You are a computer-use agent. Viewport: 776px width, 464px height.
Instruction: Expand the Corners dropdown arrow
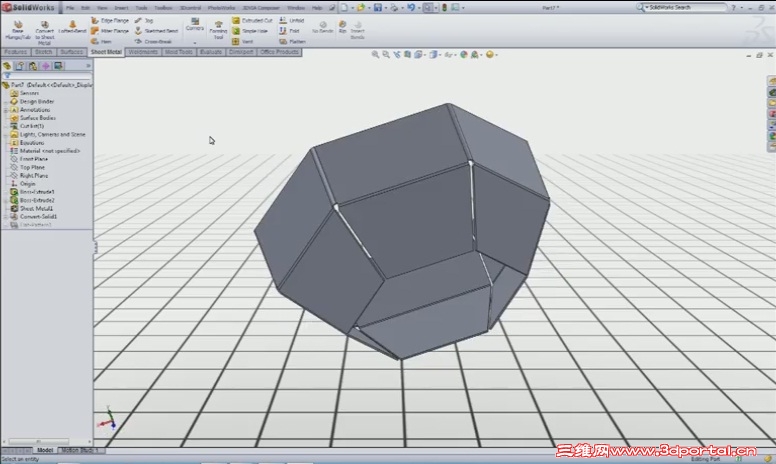pos(195,43)
